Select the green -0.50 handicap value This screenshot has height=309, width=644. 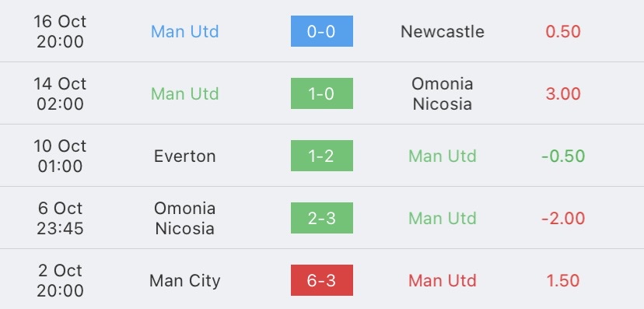(563, 156)
